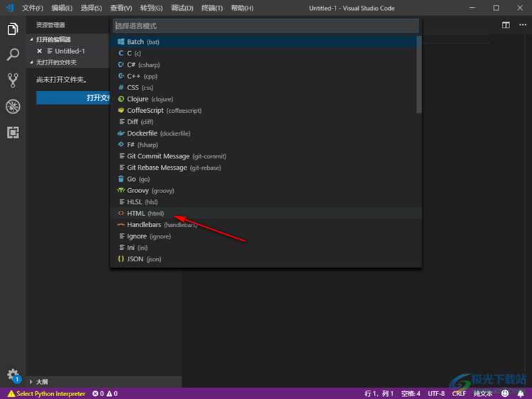This screenshot has height=399, width=532.
Task: Open the Extensions view in activity bar
Action: 13,132
